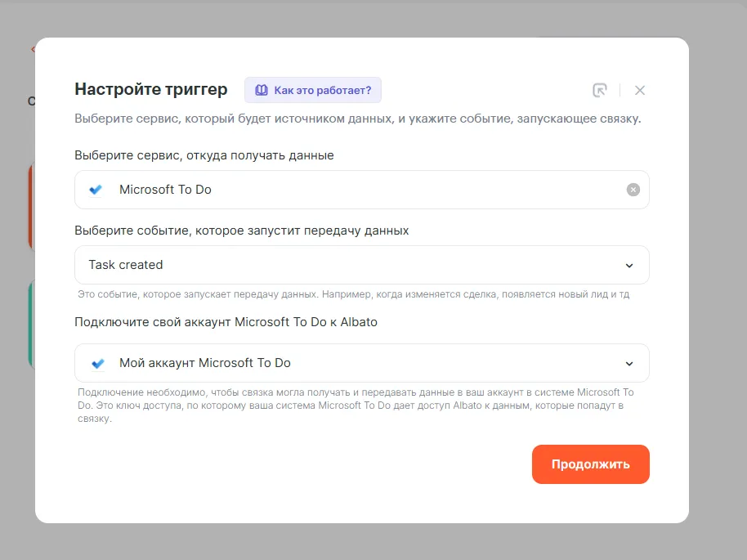Click the green card edge behind dialog
747x560 pixels.
pos(31,323)
